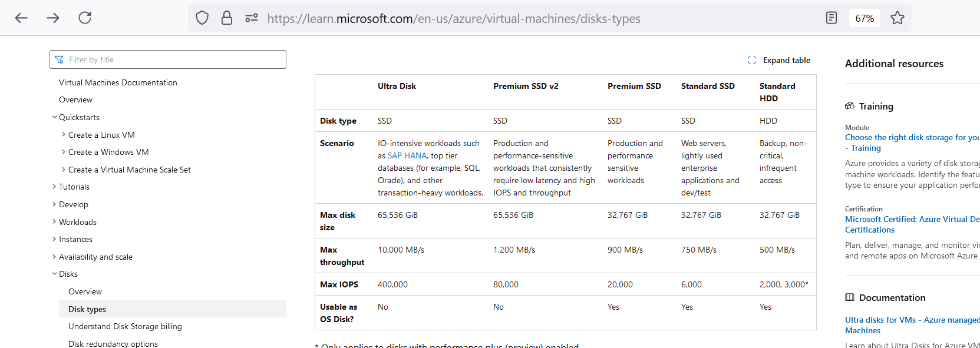The width and height of the screenshot is (980, 348).
Task: View connection security via the lock icon
Action: [226, 18]
